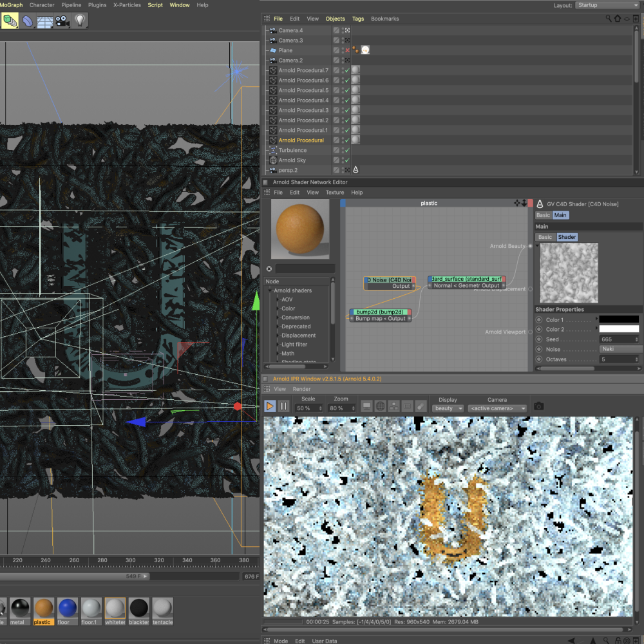The height and width of the screenshot is (644, 644).
Task: Expand the Color shader category
Action: coord(278,308)
